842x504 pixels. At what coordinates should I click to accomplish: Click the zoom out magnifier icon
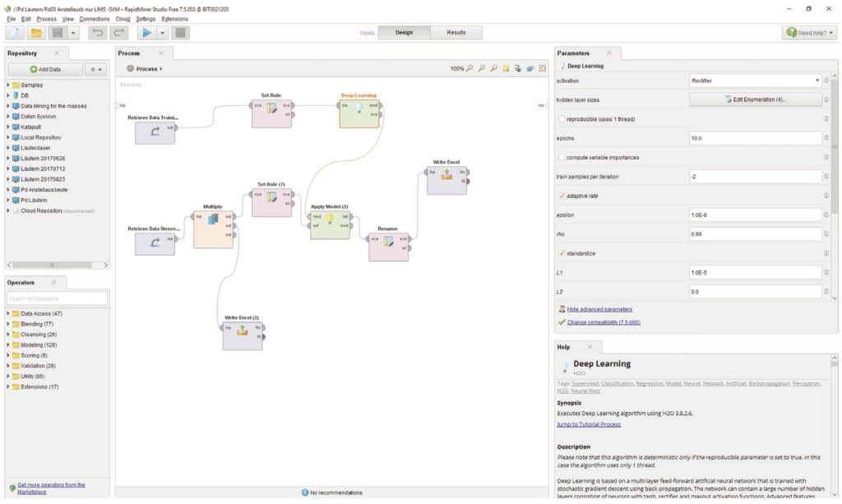click(x=493, y=68)
